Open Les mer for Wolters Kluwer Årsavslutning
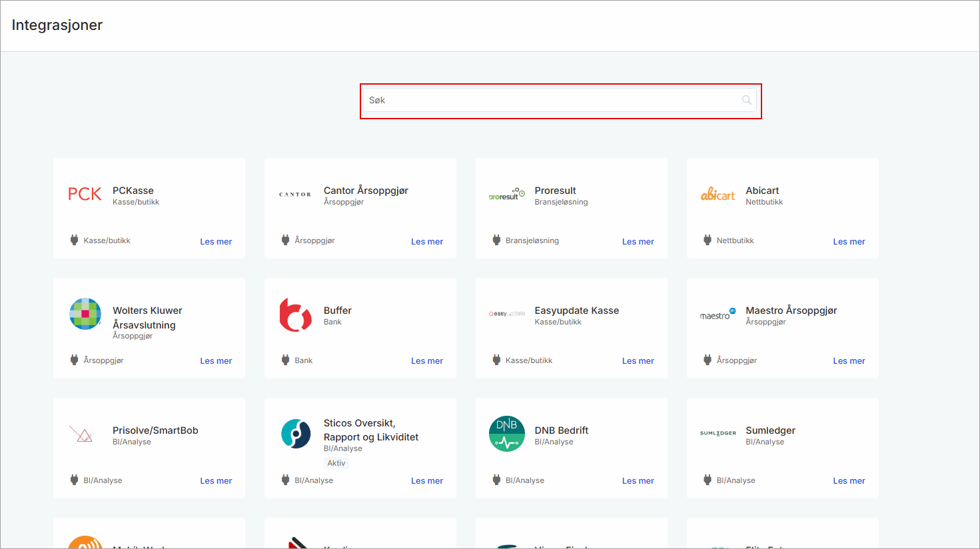This screenshot has height=549, width=980. 216,361
